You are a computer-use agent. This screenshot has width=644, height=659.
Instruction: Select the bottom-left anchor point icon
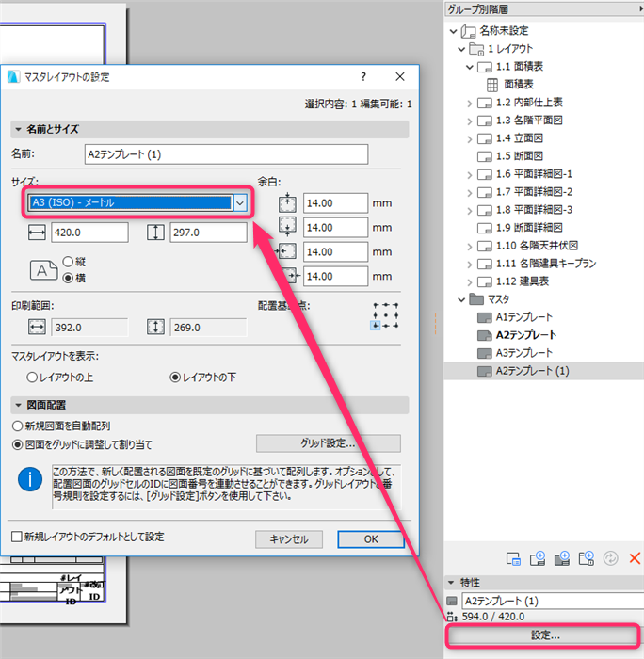(x=375, y=326)
